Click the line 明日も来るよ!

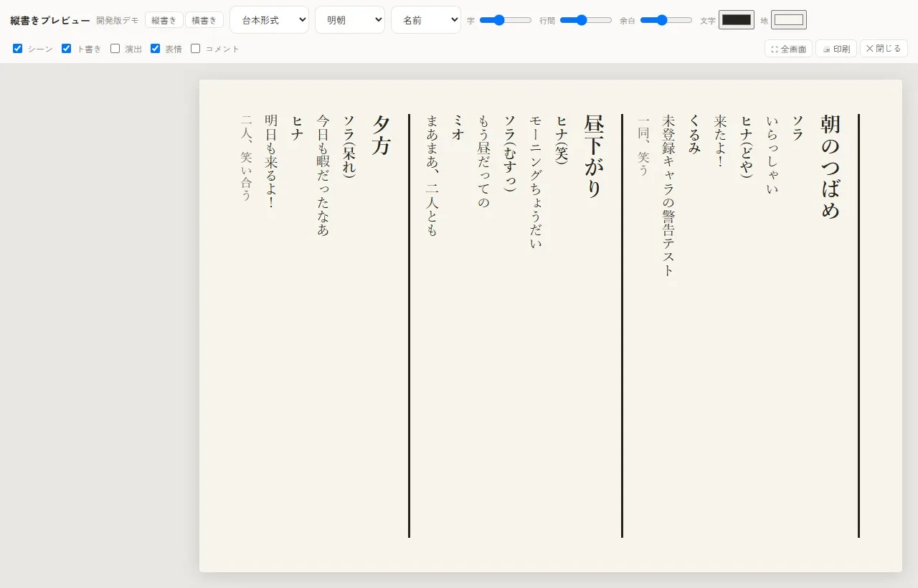coord(271,162)
